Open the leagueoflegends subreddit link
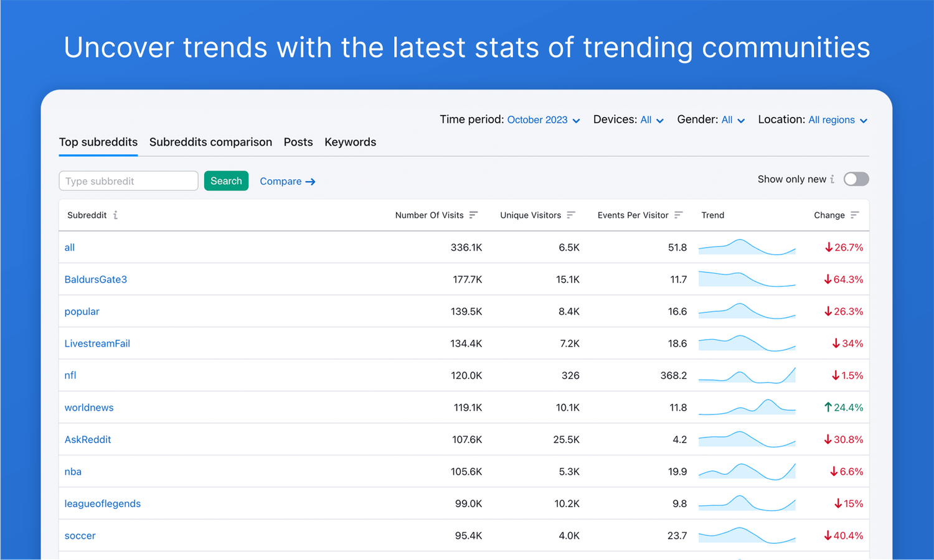Screen dimensions: 934x560 pyautogui.click(x=103, y=504)
